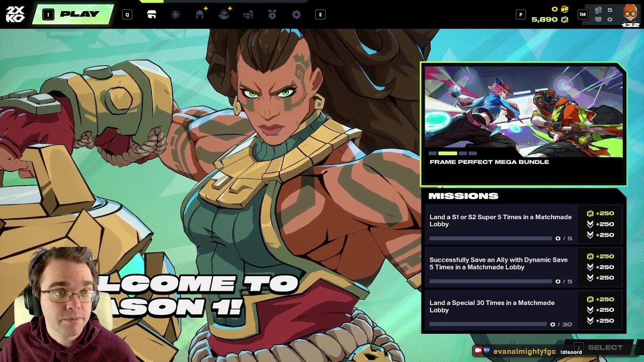Screen dimensions: 644x362
Task: Click the evanalmightyfgc channel name
Action: point(524,351)
